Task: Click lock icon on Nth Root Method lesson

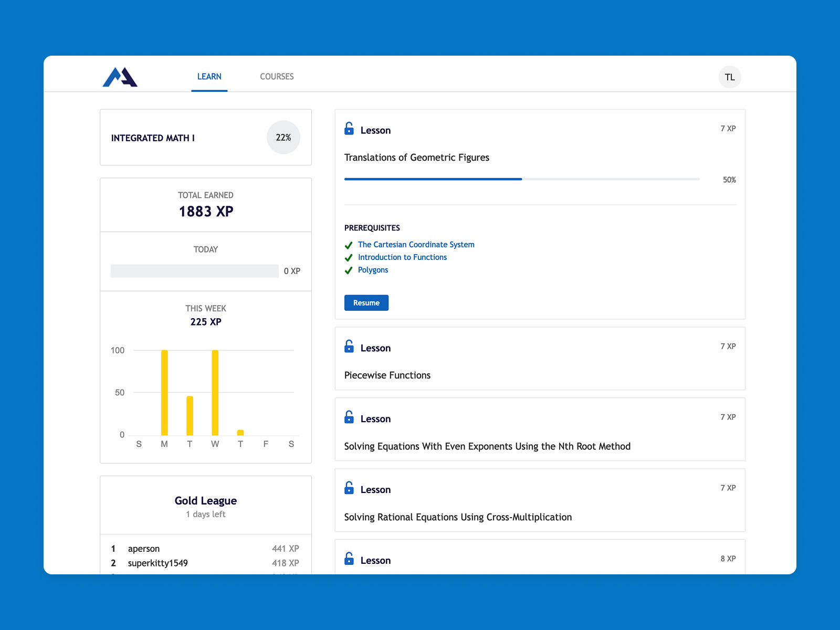Action: (x=349, y=417)
